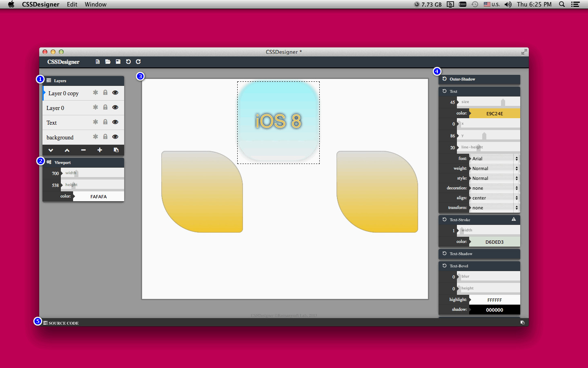Click the asterisk icon on Layer 0 copy
The width and height of the screenshot is (588, 368).
coord(95,92)
